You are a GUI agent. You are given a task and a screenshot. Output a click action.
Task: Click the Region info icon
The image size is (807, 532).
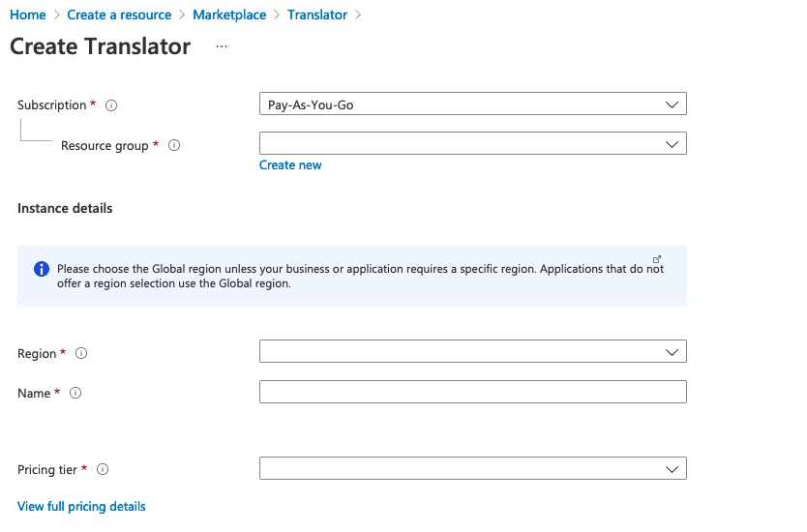[81, 353]
